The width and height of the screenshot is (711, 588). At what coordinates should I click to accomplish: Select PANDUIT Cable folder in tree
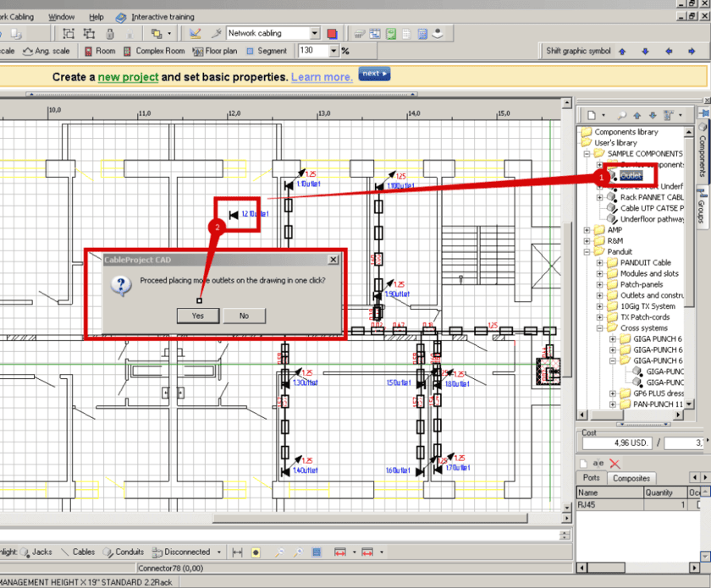pos(645,263)
